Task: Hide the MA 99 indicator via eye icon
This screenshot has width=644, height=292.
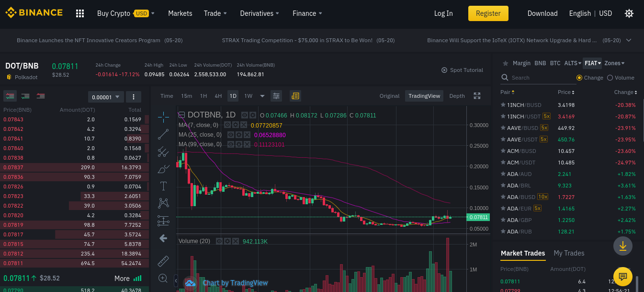Action: [x=231, y=144]
